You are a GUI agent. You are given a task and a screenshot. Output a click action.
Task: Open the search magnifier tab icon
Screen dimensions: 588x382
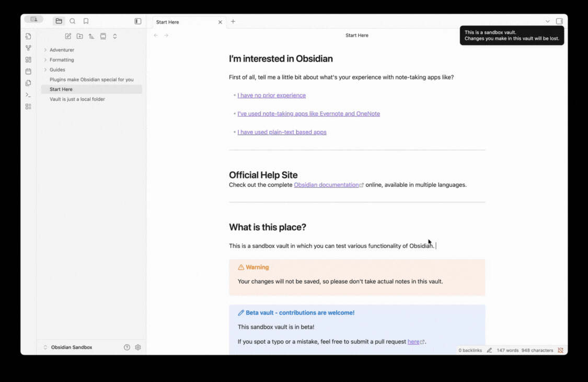coord(72,21)
